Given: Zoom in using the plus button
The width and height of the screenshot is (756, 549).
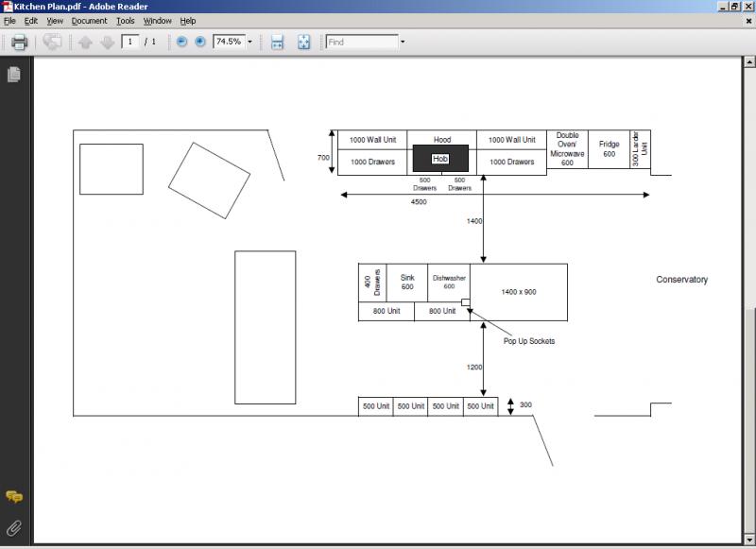Looking at the screenshot, I should coord(200,42).
